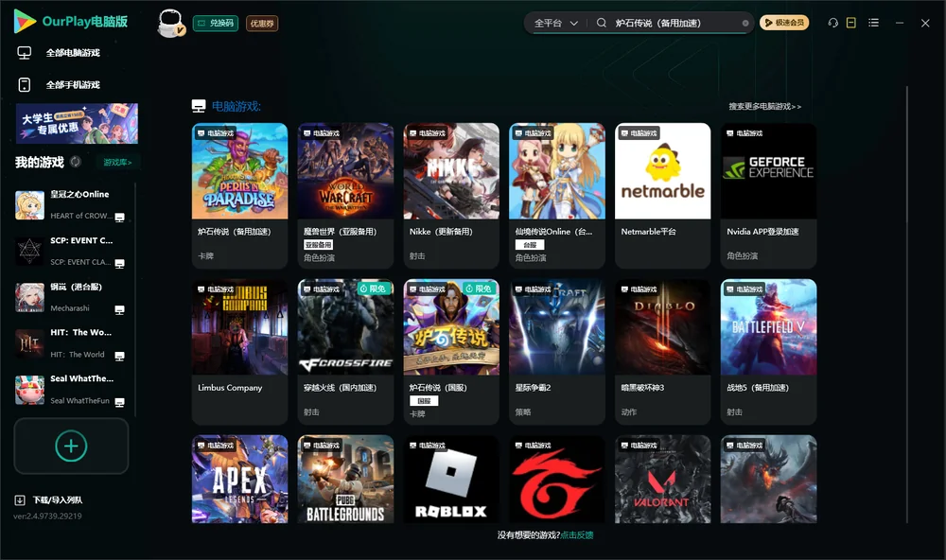Screen dimensions: 946x560
Task: Open the Nvidia APP登录加速 GeForce card
Action: pos(768,196)
